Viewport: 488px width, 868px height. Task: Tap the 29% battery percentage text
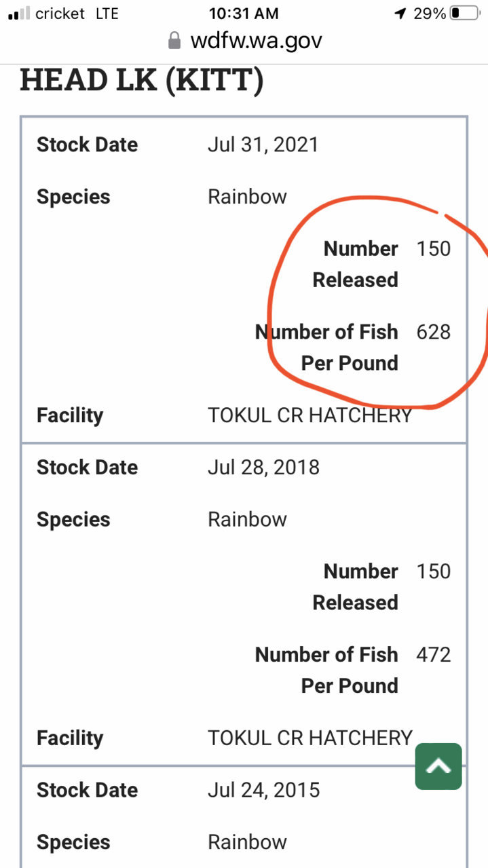430,14
